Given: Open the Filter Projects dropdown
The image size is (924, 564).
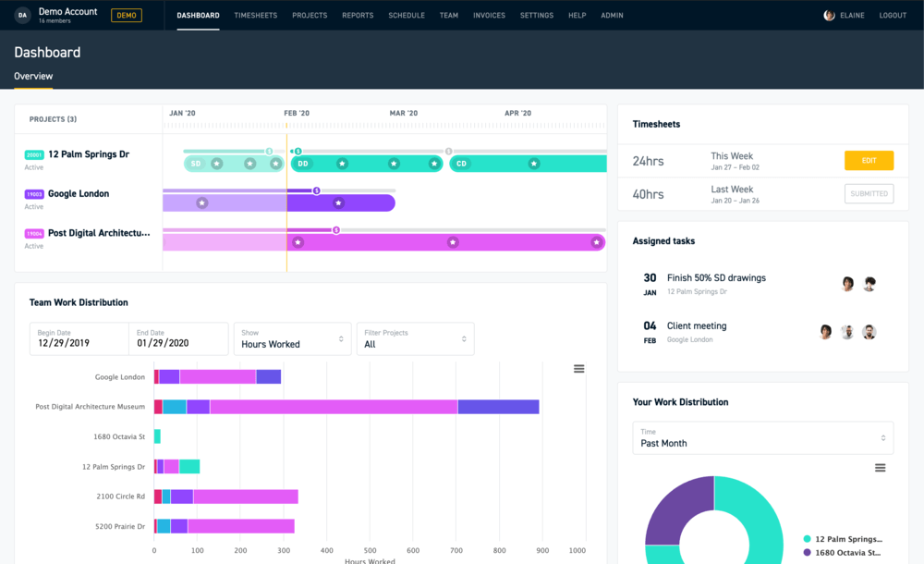Looking at the screenshot, I should 416,338.
